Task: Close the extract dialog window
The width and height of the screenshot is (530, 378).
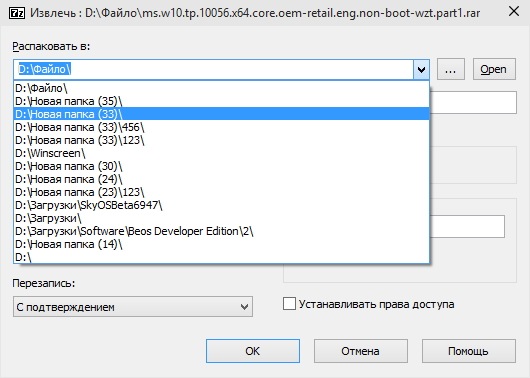Action: tap(514, 11)
